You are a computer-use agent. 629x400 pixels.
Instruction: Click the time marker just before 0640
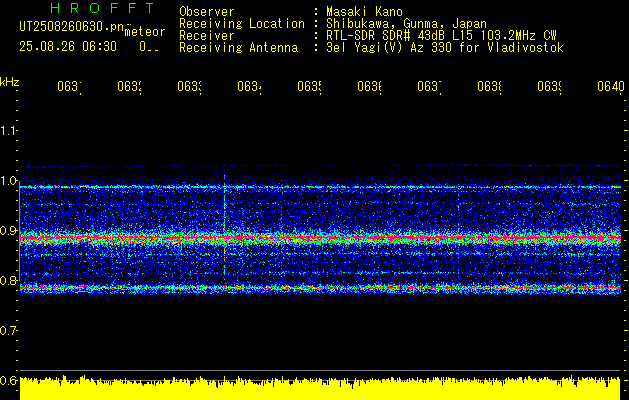tap(549, 86)
